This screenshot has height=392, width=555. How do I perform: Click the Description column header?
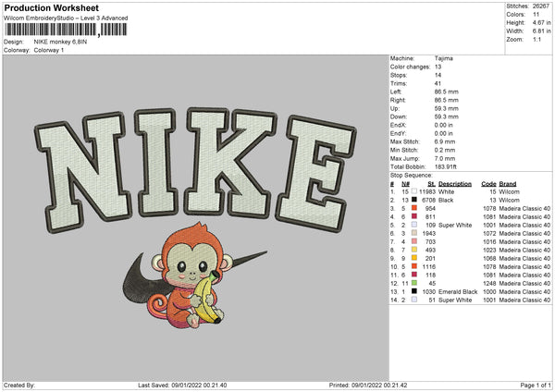coord(455,183)
